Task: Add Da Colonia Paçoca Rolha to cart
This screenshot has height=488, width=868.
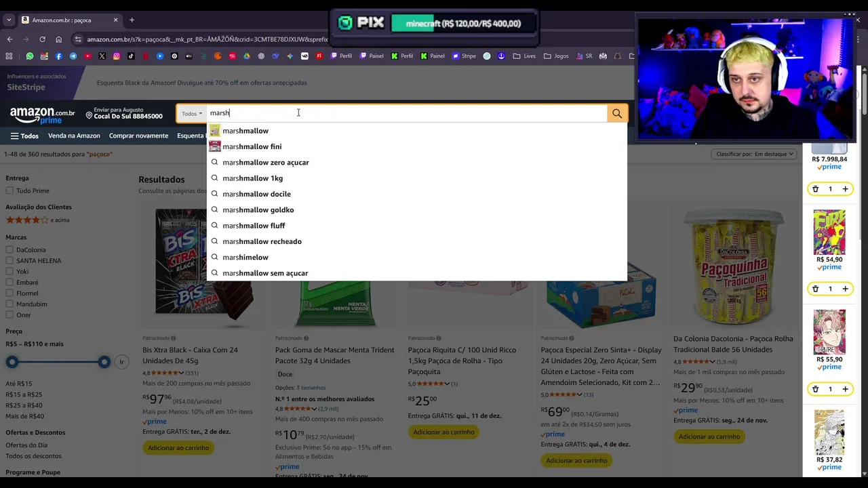Action: tap(709, 436)
